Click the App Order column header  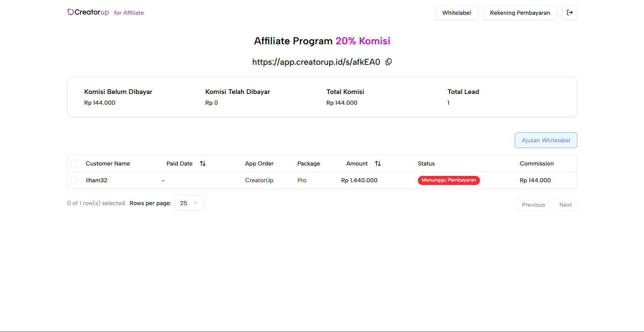(259, 163)
